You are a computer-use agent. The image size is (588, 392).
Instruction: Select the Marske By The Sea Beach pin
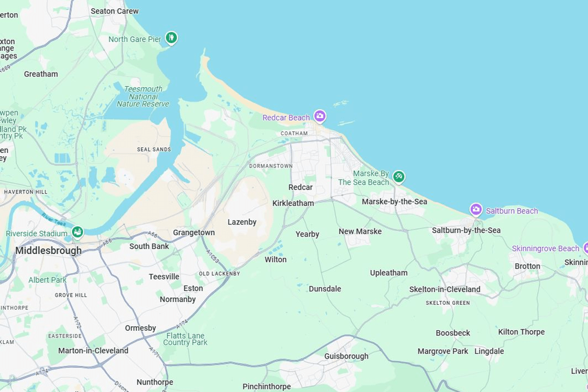[x=399, y=176]
